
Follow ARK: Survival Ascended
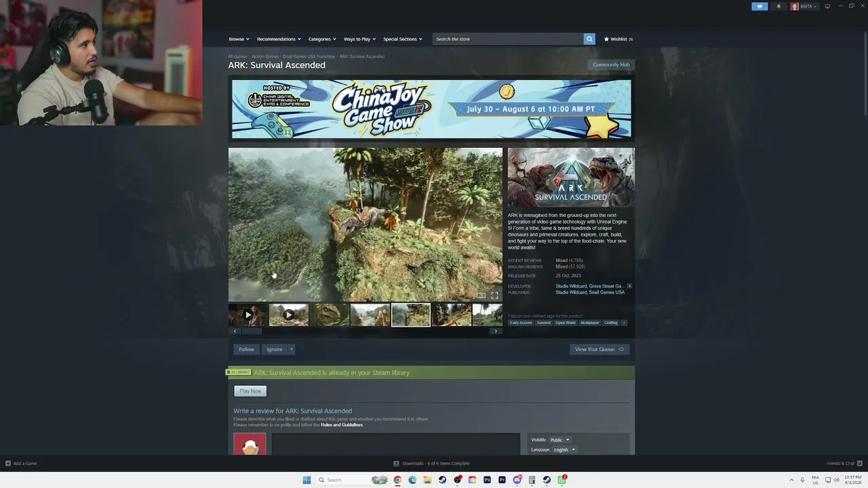coord(246,349)
